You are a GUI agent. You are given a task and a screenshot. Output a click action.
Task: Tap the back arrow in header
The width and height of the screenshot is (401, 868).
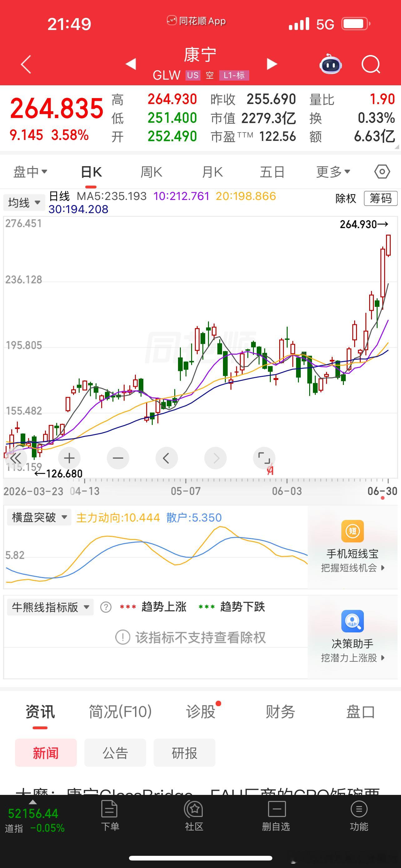pyautogui.click(x=26, y=64)
